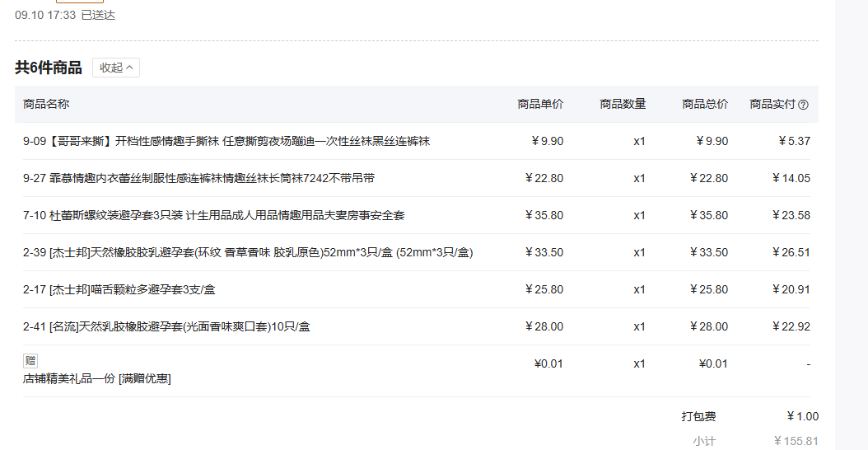Open the 9-09 哥哥来撕 product name

click(226, 141)
